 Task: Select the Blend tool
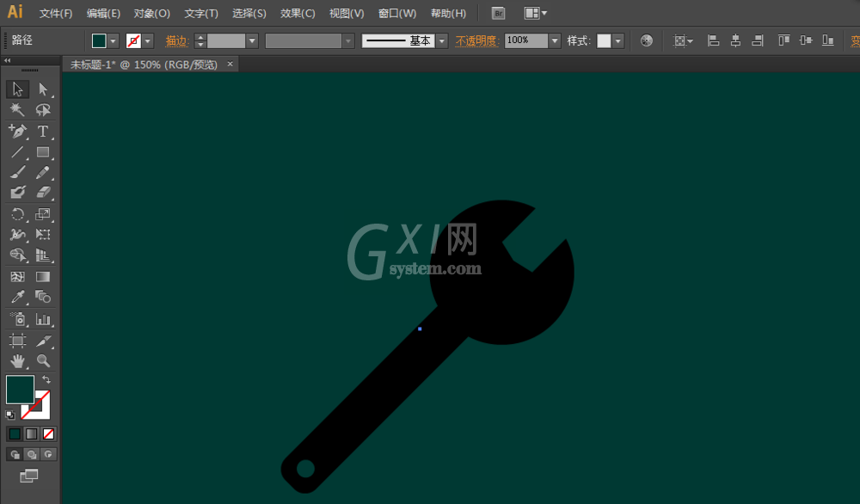click(x=43, y=297)
